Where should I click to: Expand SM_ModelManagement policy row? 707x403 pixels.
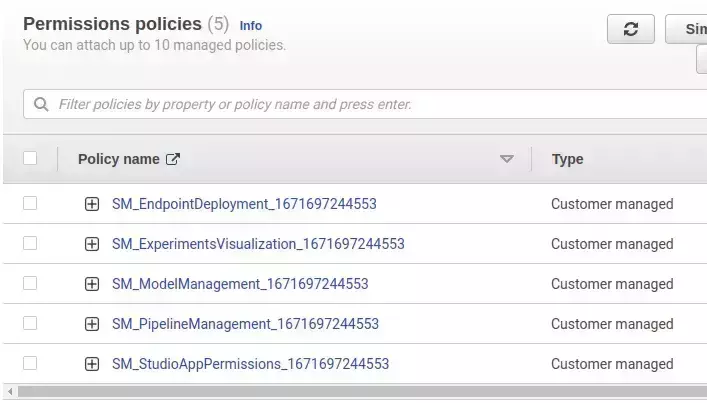pyautogui.click(x=92, y=284)
